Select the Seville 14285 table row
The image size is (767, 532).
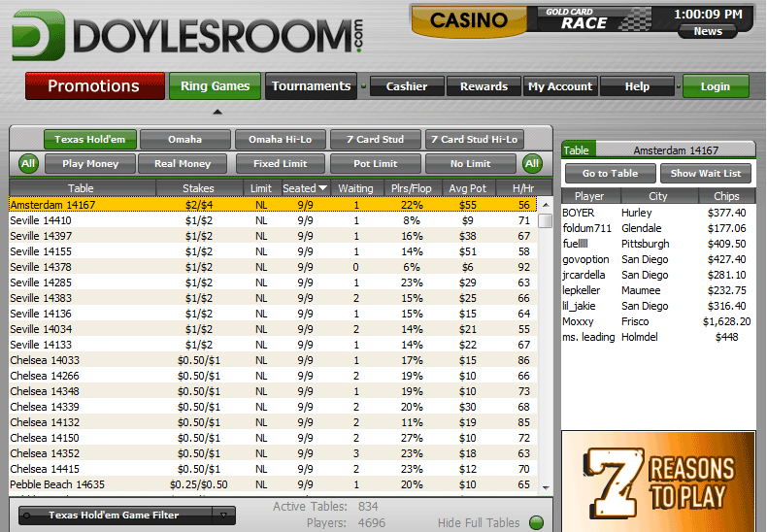[x=273, y=283]
